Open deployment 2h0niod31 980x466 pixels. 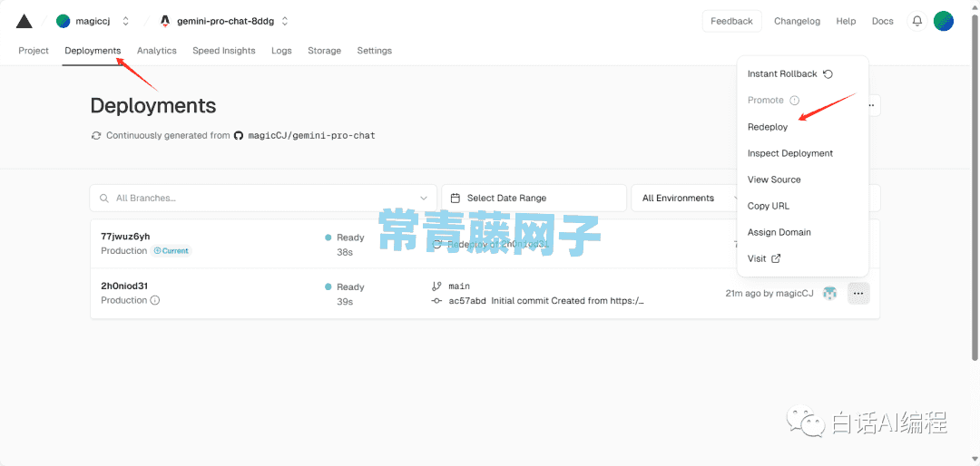click(x=124, y=286)
